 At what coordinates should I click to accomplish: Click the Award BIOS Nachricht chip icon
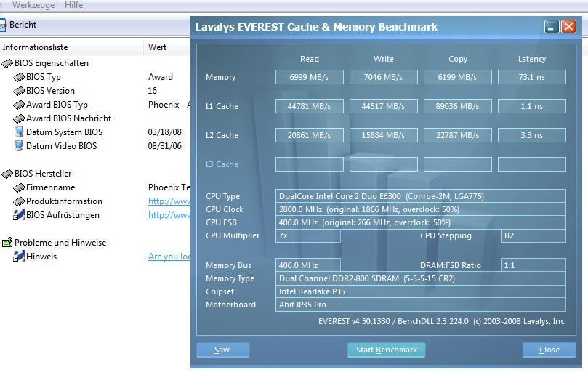tap(19, 119)
